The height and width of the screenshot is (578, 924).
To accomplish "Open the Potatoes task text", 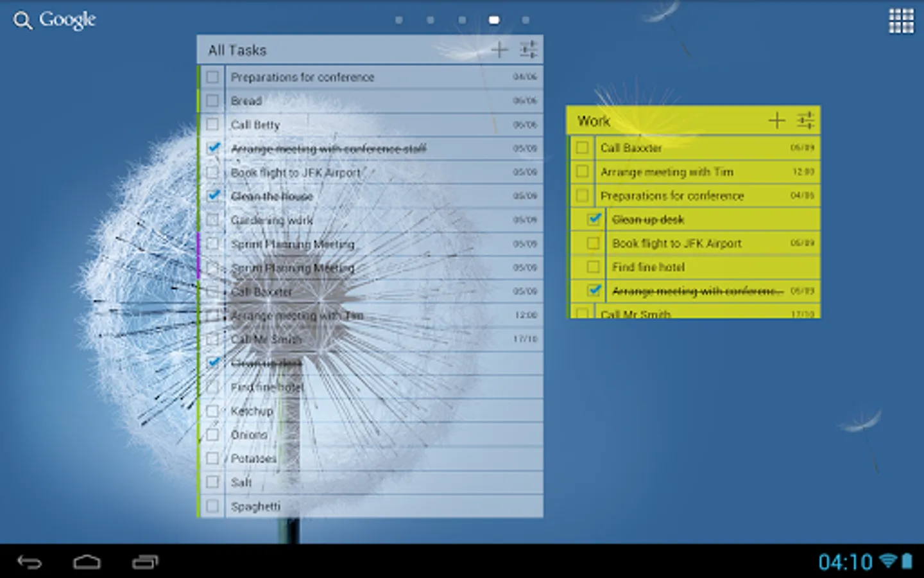I will [253, 459].
